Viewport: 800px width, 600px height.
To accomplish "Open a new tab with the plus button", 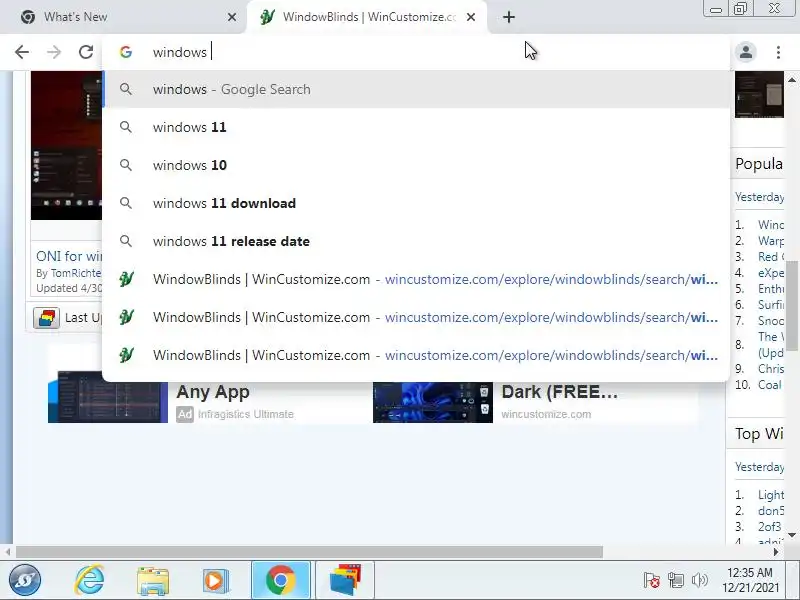I will 509,17.
